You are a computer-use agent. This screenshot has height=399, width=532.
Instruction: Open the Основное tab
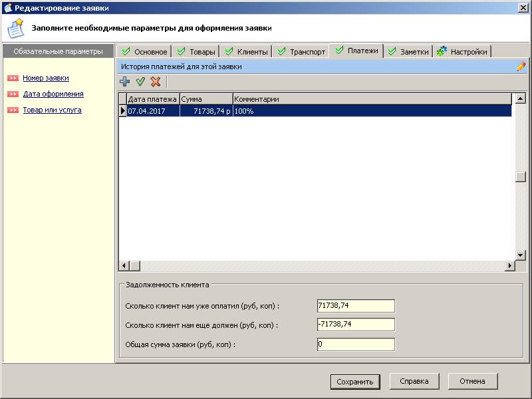point(144,52)
